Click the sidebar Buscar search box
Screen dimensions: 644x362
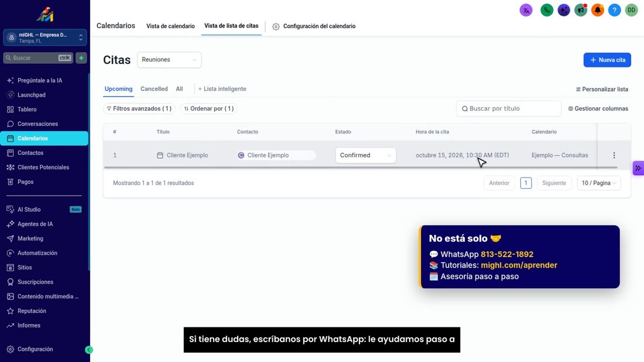pos(38,58)
